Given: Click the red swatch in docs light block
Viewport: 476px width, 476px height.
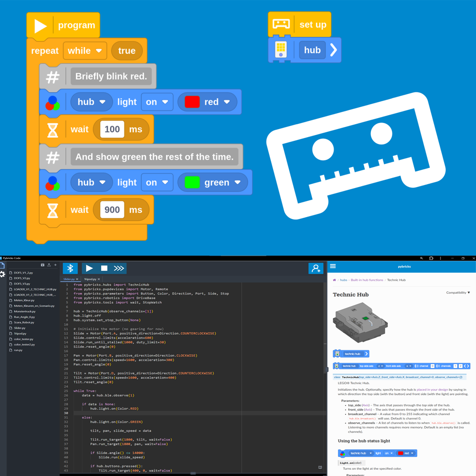Looking at the screenshot, I should [x=400, y=453].
